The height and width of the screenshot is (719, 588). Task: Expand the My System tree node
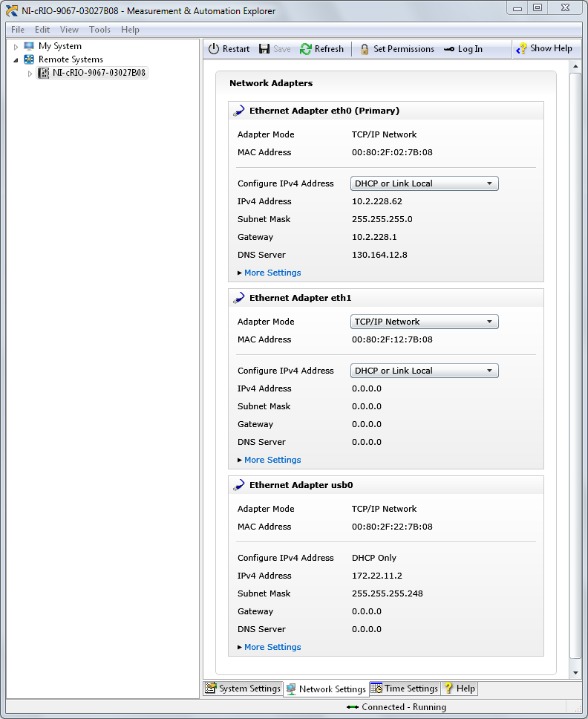(16, 46)
